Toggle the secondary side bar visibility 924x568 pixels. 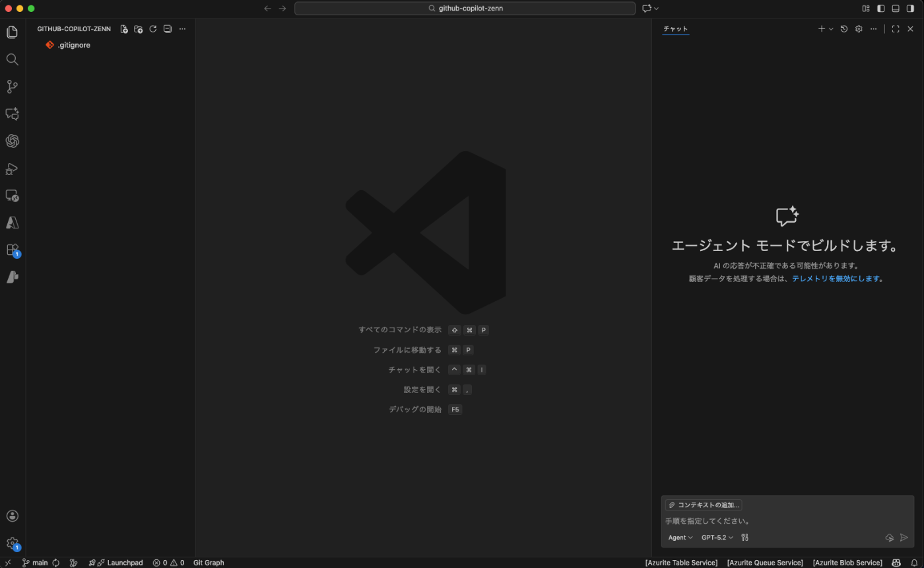pyautogui.click(x=911, y=9)
